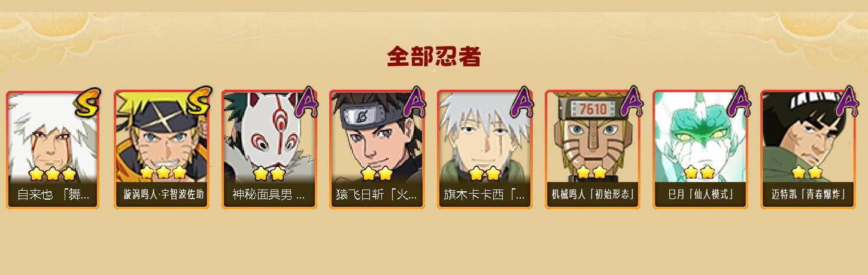Click the 迈特凯「青春爆炸」 label

[808, 195]
